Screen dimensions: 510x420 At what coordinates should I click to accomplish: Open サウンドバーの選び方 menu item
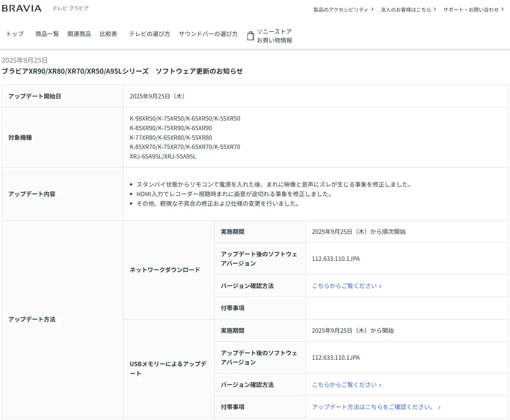tap(208, 34)
